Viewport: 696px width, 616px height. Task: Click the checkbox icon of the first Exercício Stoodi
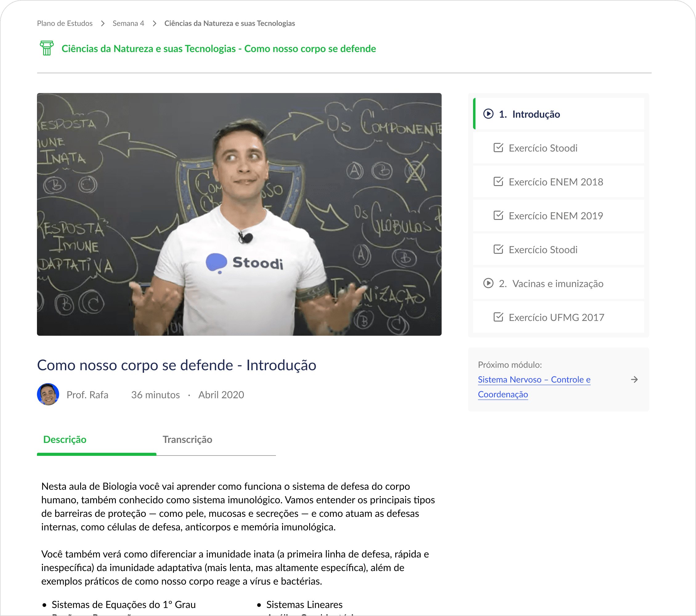point(498,148)
